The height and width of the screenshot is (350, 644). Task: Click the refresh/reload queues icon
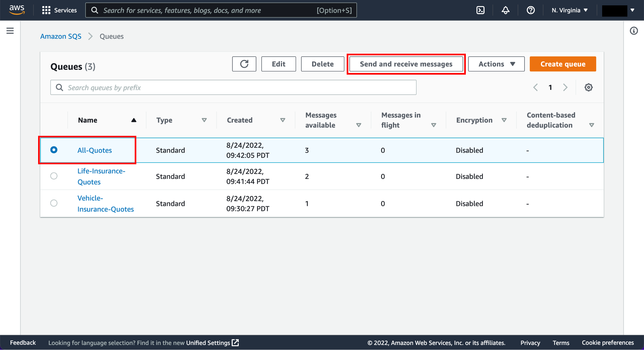[x=244, y=64]
